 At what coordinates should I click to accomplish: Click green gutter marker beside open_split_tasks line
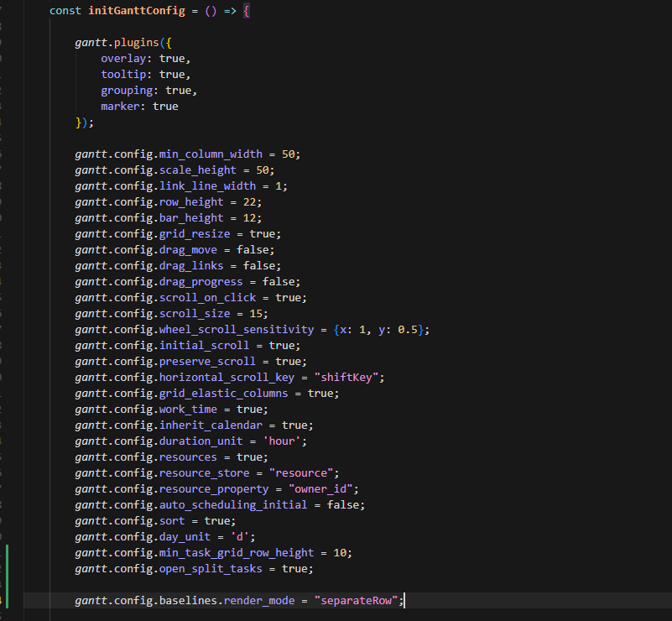(7, 569)
